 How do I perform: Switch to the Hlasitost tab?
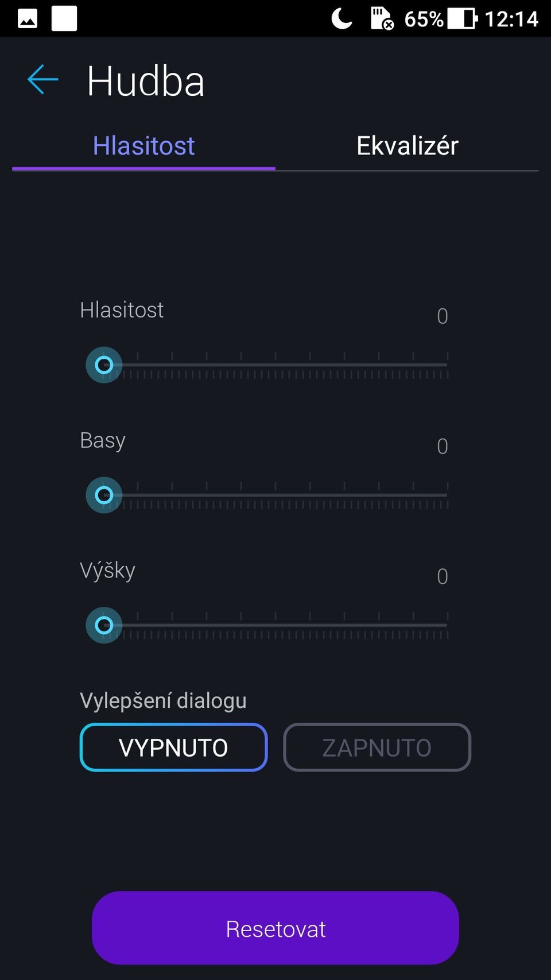143,146
